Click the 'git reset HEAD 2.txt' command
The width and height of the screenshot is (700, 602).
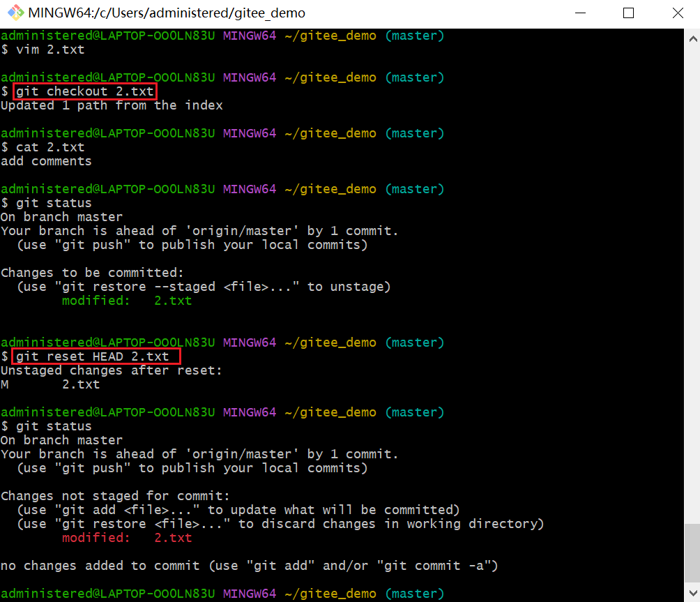click(x=93, y=356)
